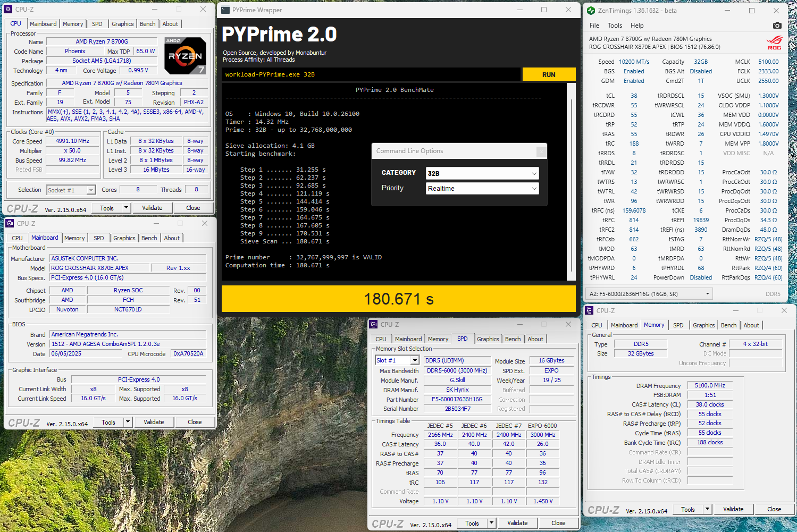Click the Name AMD Ryzen 7 8700G field
Image resolution: width=797 pixels, height=532 pixels.
tap(102, 41)
